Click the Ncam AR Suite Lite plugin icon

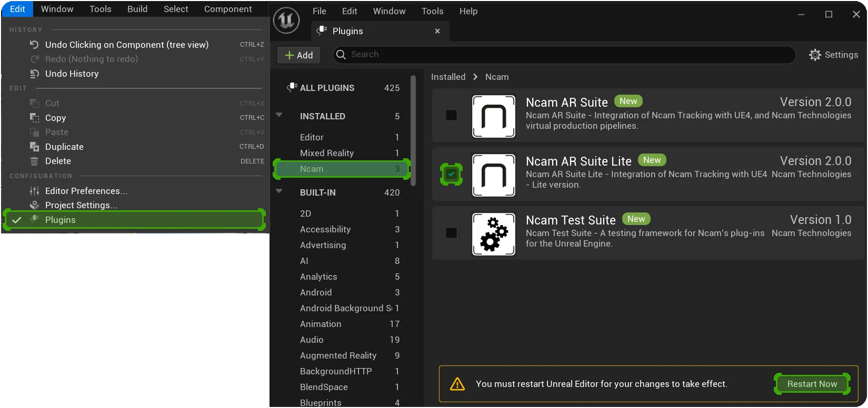point(494,175)
